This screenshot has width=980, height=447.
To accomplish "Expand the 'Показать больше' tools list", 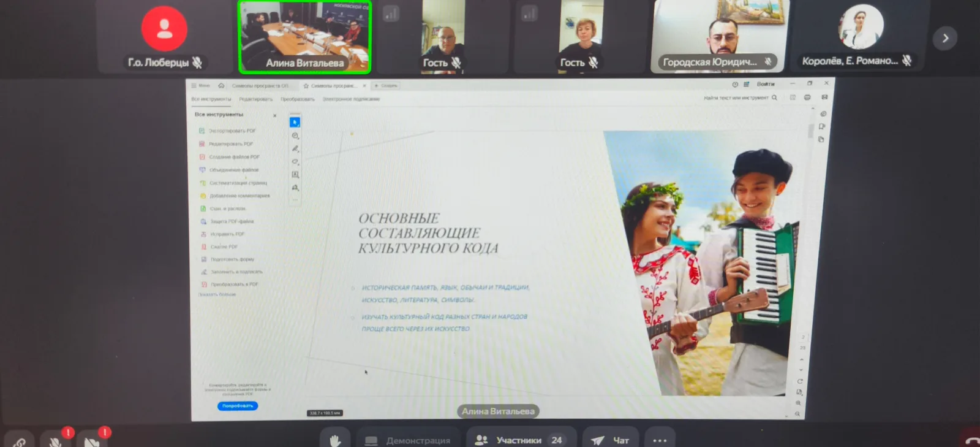I will [217, 295].
